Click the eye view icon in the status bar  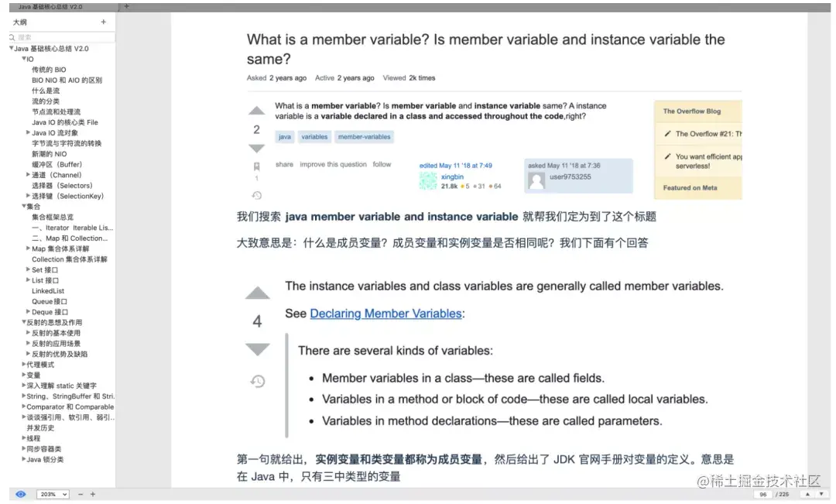click(21, 493)
